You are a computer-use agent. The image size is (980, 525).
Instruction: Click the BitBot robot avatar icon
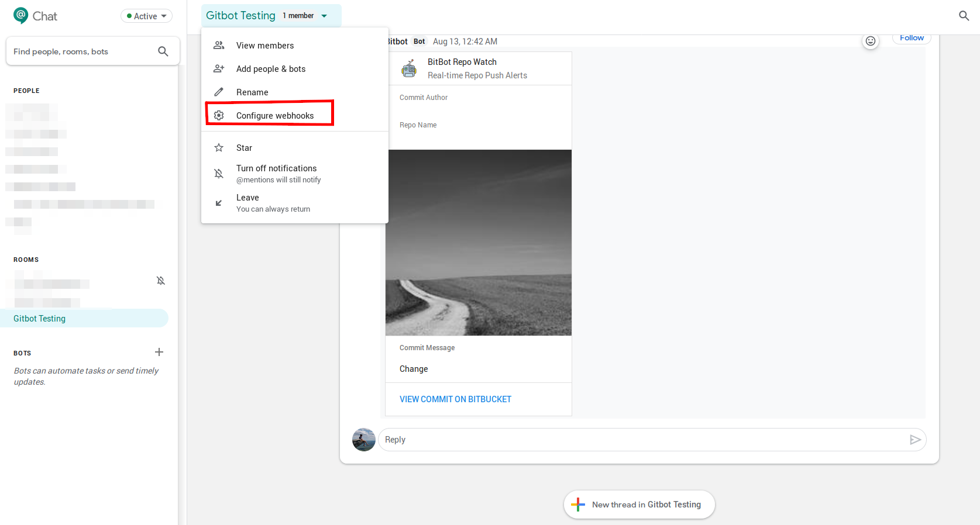click(409, 68)
